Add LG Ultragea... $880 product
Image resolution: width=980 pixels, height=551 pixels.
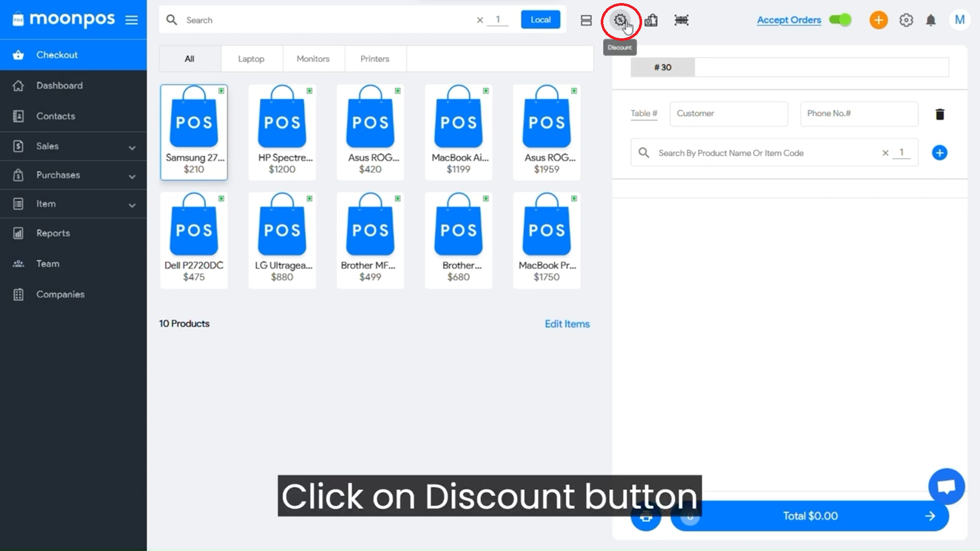point(282,240)
